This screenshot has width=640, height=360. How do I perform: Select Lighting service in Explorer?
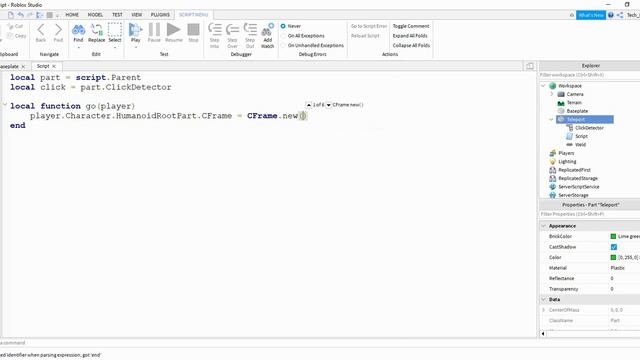567,162
